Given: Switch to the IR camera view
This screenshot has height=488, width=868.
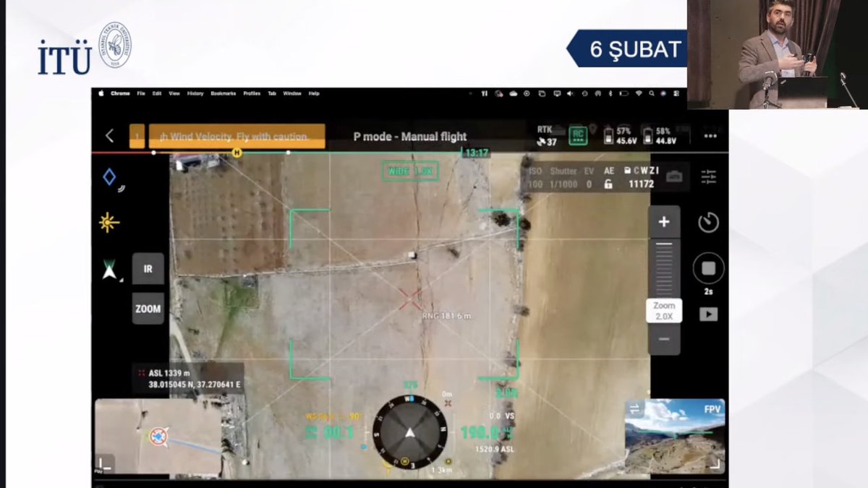Looking at the screenshot, I should click(x=148, y=268).
